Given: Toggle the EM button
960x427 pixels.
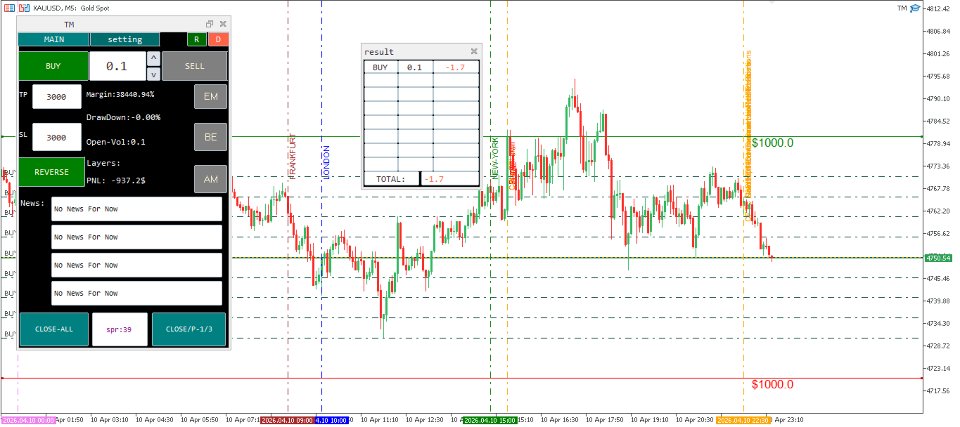Looking at the screenshot, I should [x=211, y=97].
